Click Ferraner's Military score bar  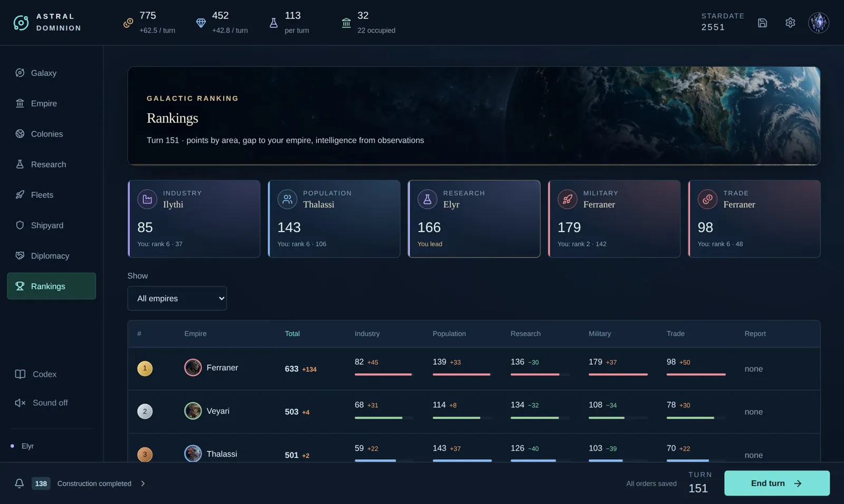[618, 374]
